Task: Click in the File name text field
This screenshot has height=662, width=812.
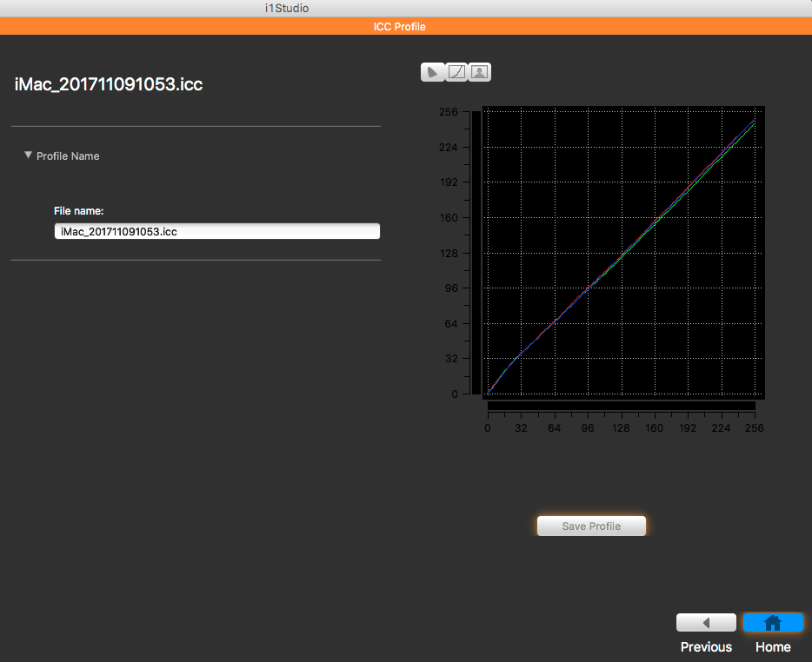Action: tap(217, 232)
